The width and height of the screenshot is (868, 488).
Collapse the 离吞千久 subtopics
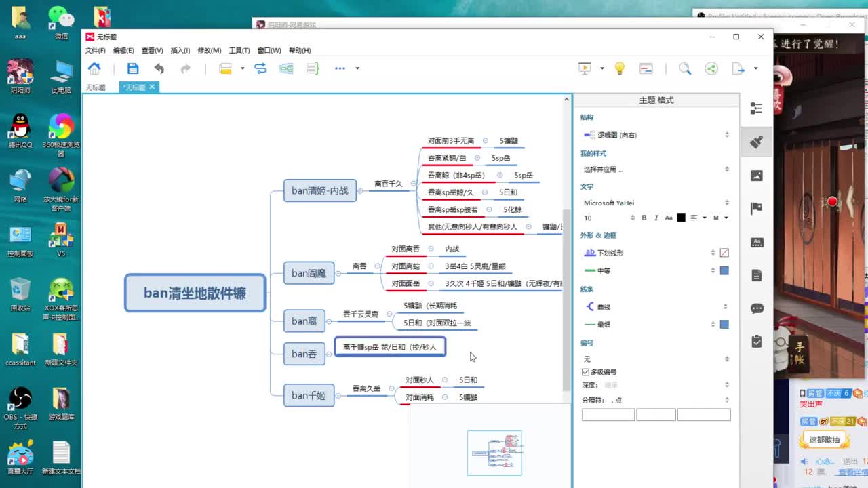point(412,184)
